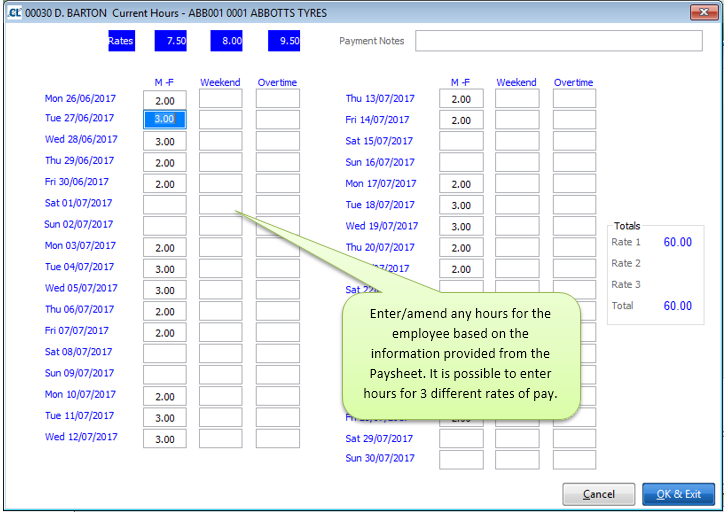Edit M-F hours for Fri 30/06/2017
This screenshot has height=514, width=726.
(165, 184)
